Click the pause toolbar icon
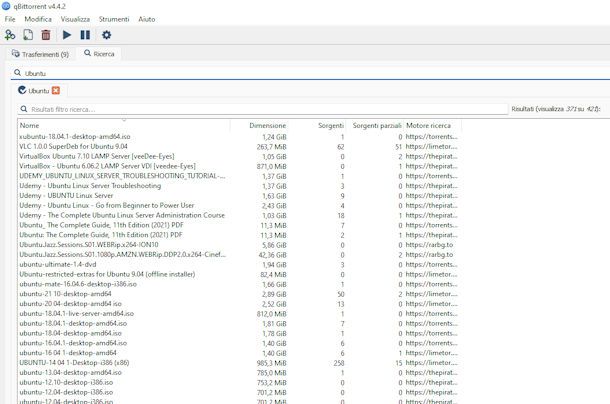 85,35
